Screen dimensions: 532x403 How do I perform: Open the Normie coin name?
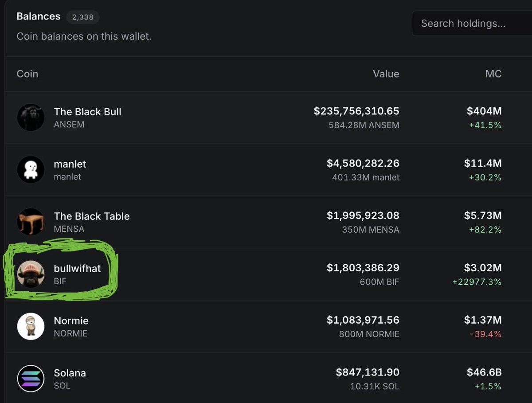click(71, 321)
